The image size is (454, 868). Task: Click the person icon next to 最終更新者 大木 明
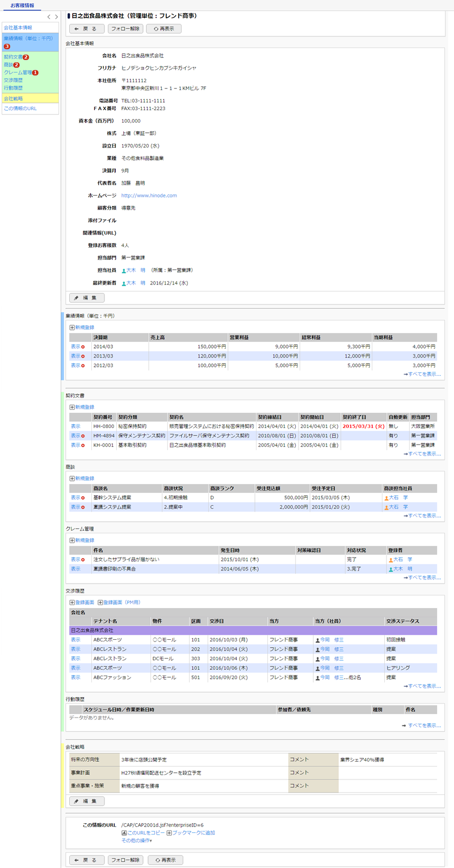pos(124,283)
